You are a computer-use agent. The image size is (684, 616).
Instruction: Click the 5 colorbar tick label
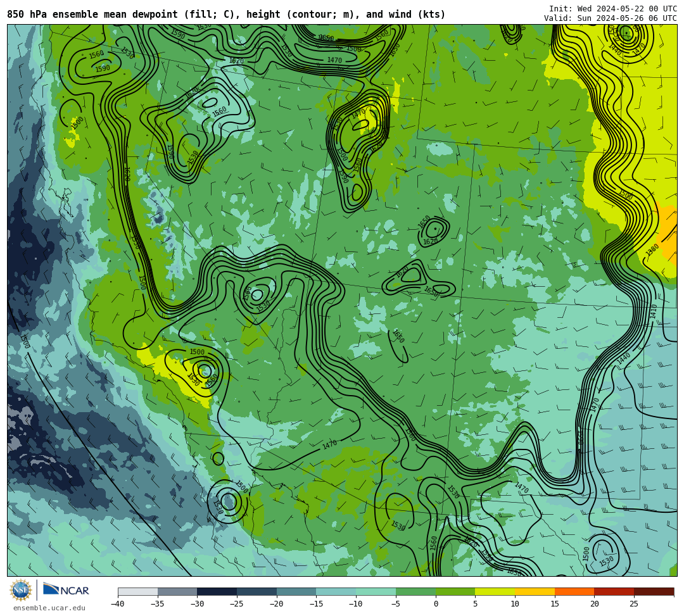pos(475,604)
